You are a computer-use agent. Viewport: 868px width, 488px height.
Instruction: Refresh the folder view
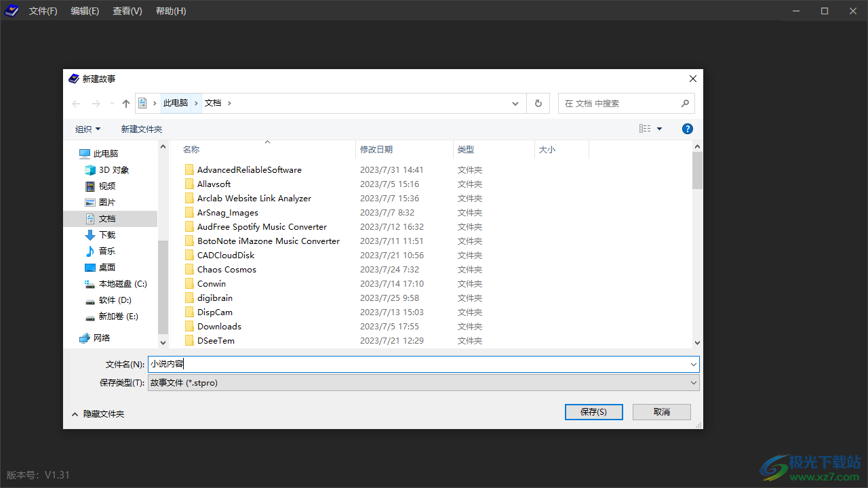tap(538, 103)
